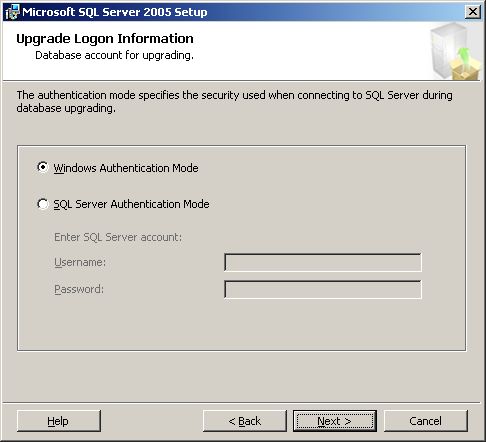Click the Help button
Screen dimensions: 486x442
pos(59,421)
